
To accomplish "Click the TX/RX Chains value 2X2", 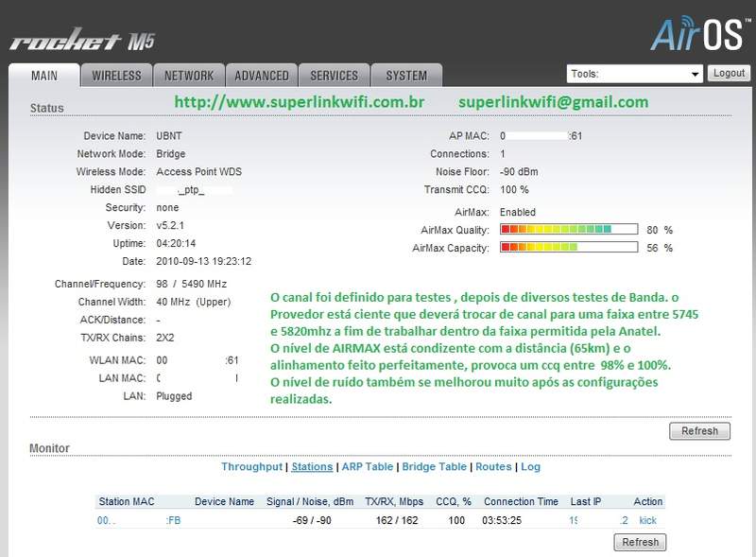I will point(164,338).
